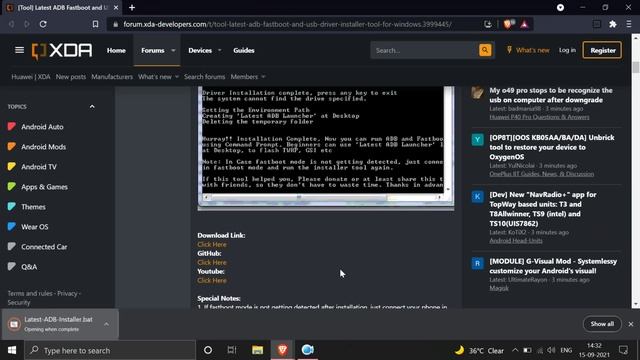The width and height of the screenshot is (640, 360).
Task: Collapse the Topics section
Action: point(92,107)
